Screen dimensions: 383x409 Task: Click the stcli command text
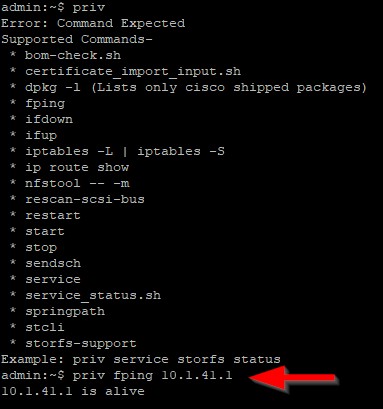coord(45,327)
